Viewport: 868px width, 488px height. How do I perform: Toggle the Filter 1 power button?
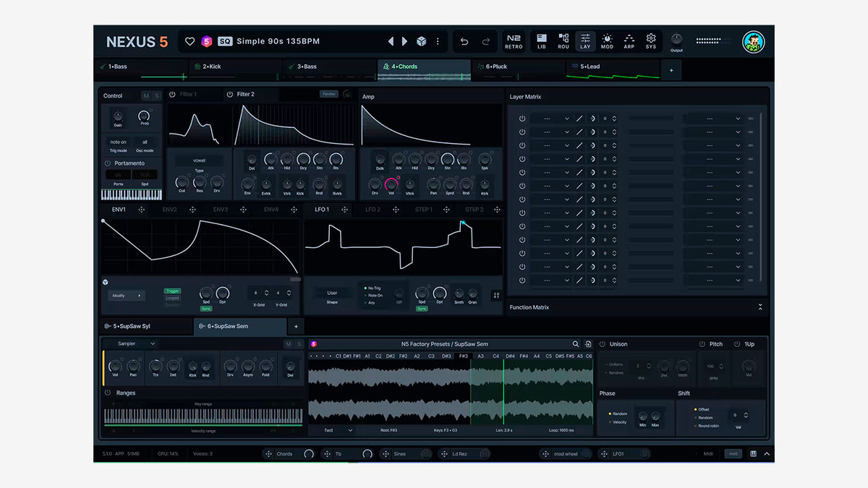tap(172, 95)
